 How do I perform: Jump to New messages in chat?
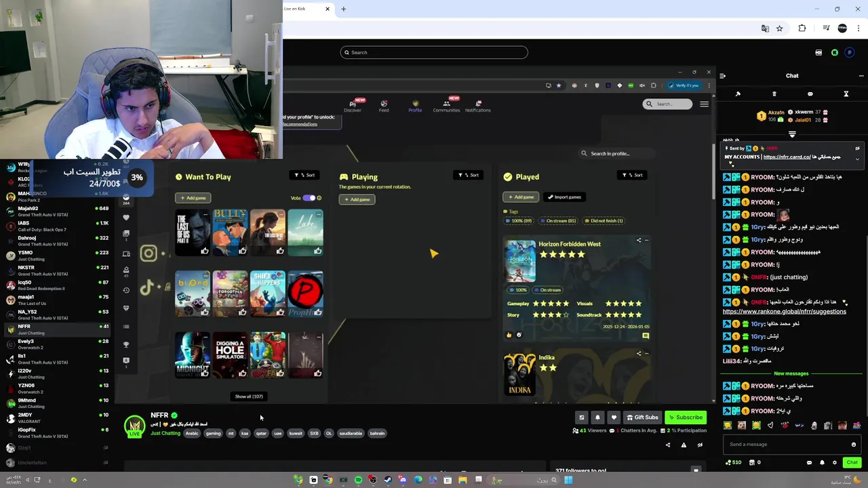(x=791, y=373)
